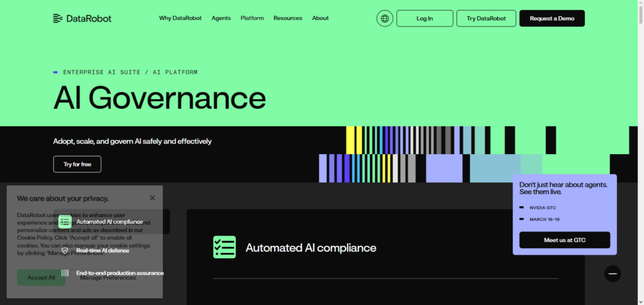The height and width of the screenshot is (305, 644).
Task: Click the DataRobot logo
Action: pos(82,18)
